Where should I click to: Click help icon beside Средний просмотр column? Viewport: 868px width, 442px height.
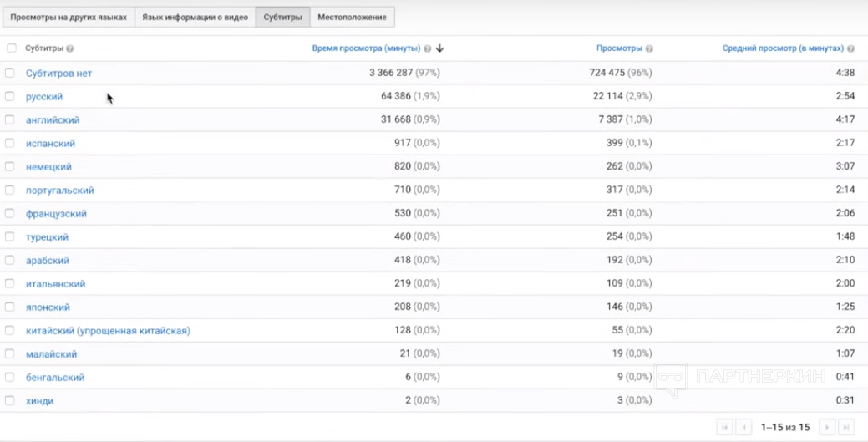[x=850, y=48]
